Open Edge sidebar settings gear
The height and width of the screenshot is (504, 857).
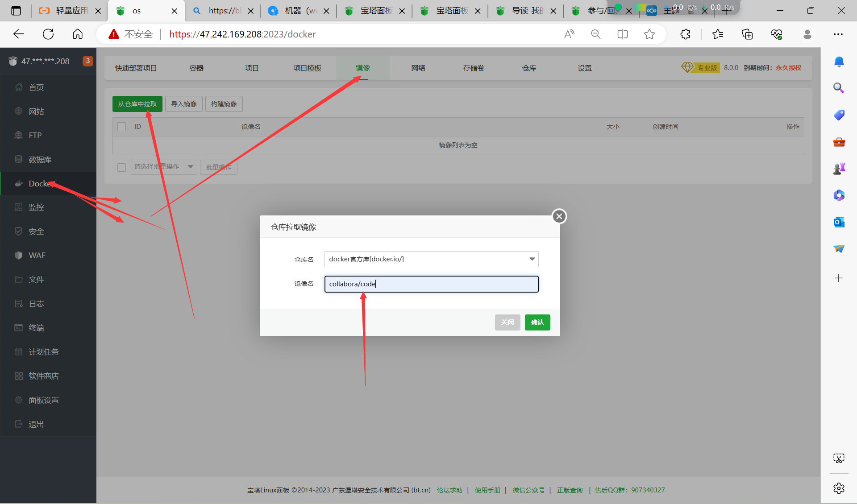[839, 488]
